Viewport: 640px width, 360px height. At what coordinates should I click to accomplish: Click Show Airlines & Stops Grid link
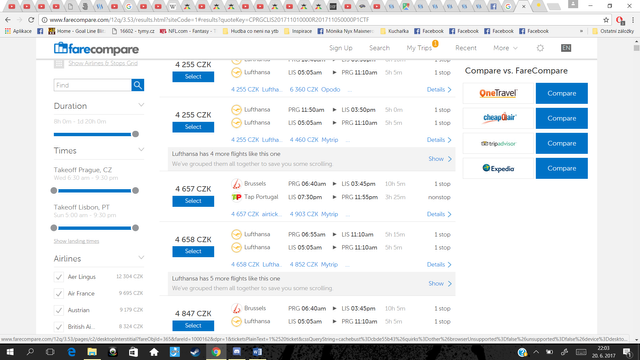pyautogui.click(x=103, y=63)
